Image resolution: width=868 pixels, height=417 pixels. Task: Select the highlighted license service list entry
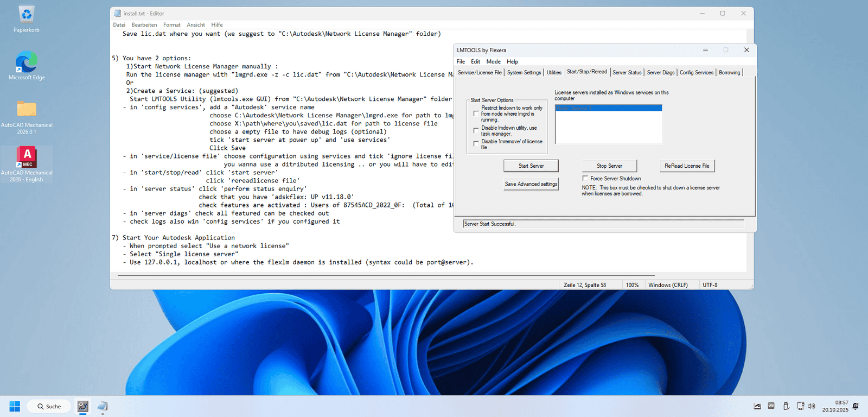click(608, 108)
